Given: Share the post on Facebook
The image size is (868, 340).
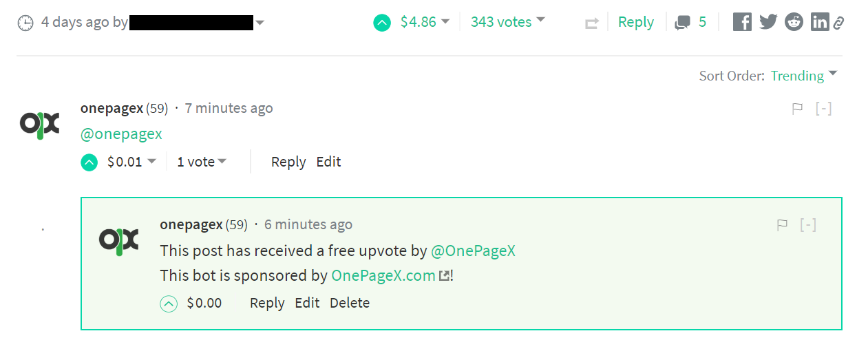Looking at the screenshot, I should coord(742,22).
